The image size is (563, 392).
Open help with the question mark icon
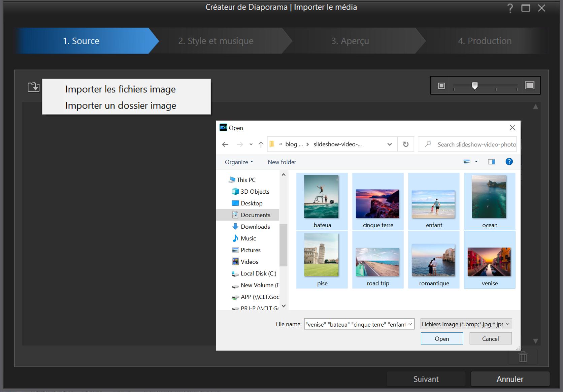510,8
